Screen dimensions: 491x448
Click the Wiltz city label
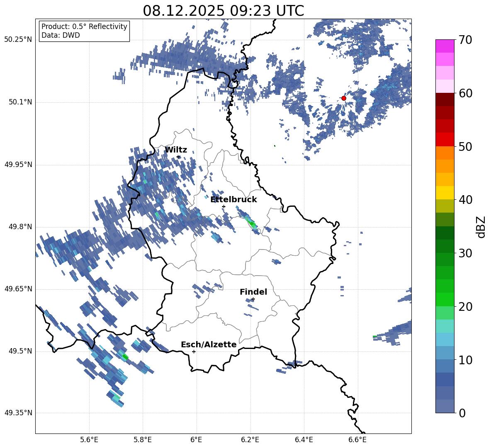tap(176, 150)
